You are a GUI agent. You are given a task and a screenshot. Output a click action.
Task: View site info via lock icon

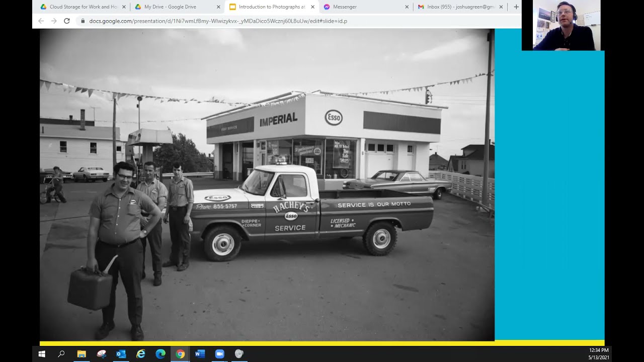point(83,21)
